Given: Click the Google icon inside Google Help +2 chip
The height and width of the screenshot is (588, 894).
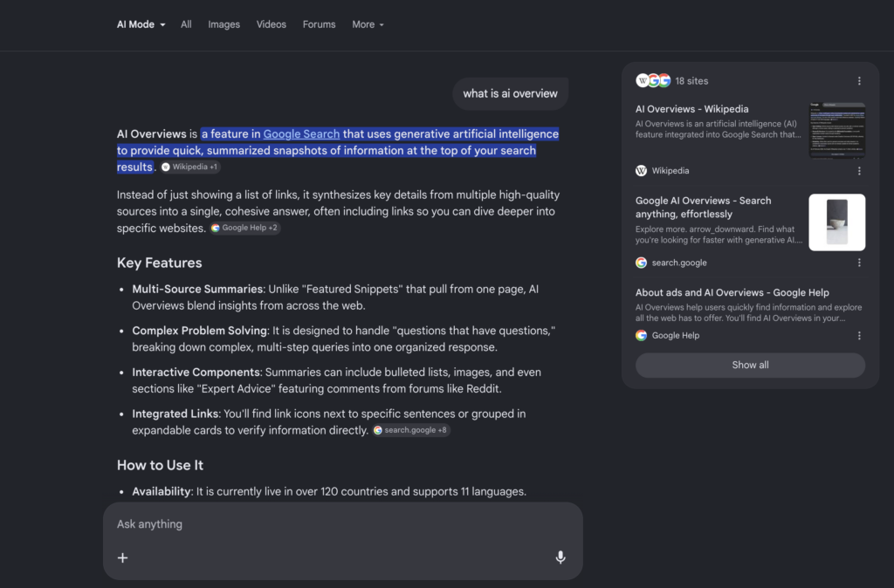Looking at the screenshot, I should coord(216,228).
